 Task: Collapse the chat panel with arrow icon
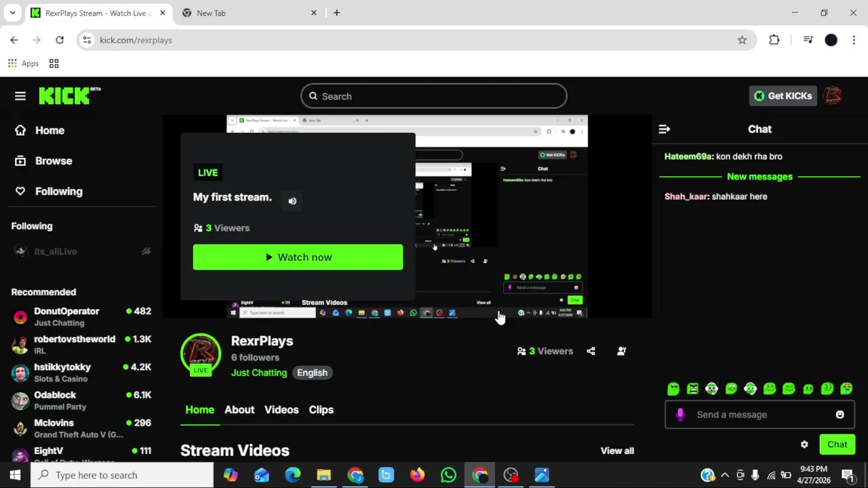click(665, 129)
